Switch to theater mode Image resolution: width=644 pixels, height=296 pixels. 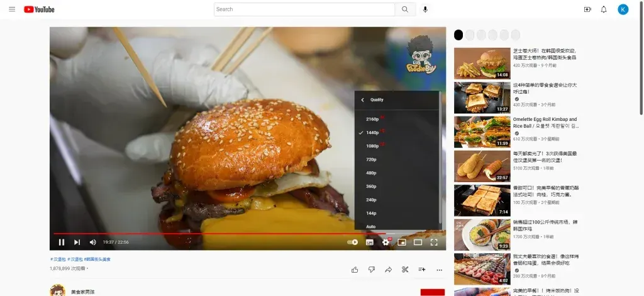(x=418, y=242)
